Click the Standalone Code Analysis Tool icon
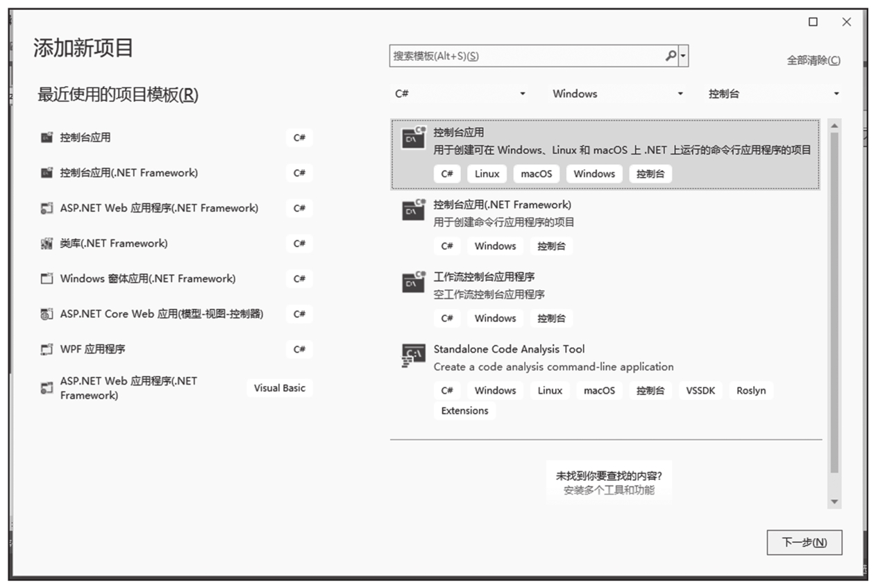The height and width of the screenshot is (588, 876). click(414, 355)
